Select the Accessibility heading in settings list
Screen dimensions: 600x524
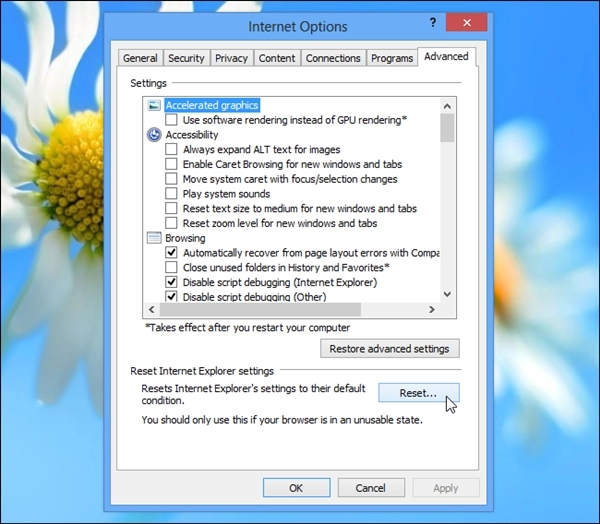192,135
